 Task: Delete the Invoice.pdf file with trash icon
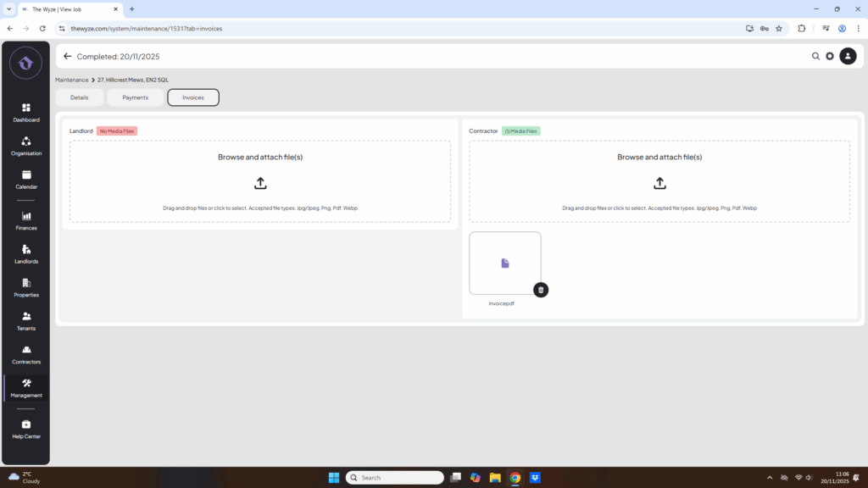pyautogui.click(x=541, y=290)
